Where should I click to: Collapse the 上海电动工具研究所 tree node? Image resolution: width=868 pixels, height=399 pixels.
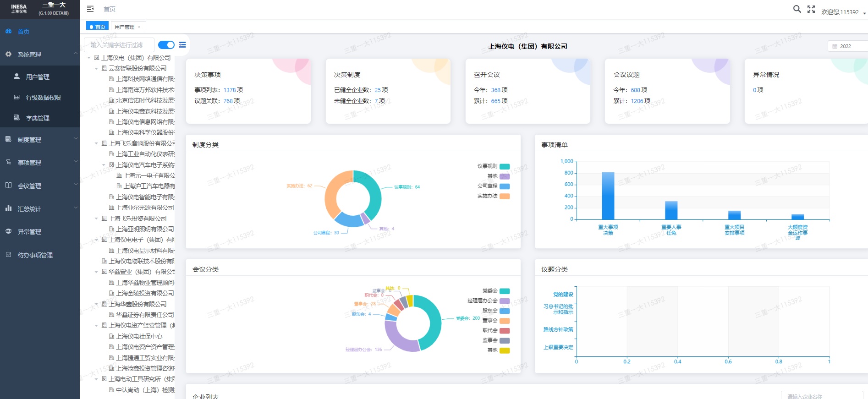[x=96, y=379]
